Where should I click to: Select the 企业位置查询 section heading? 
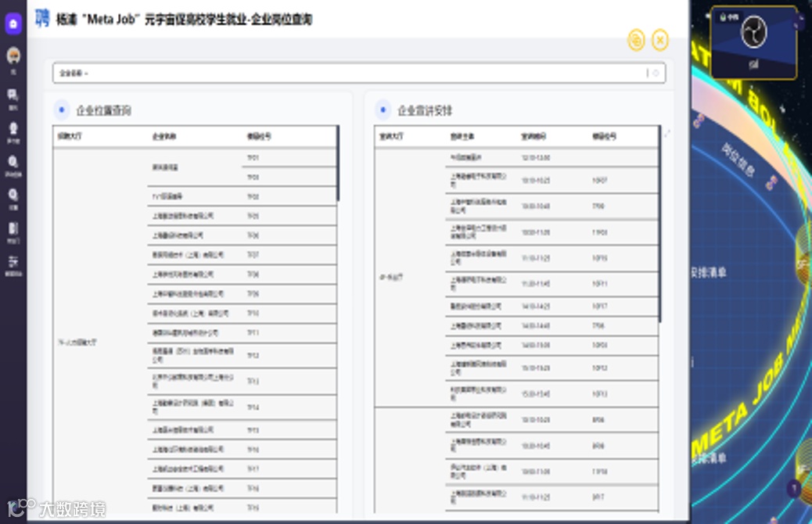pyautogui.click(x=103, y=110)
